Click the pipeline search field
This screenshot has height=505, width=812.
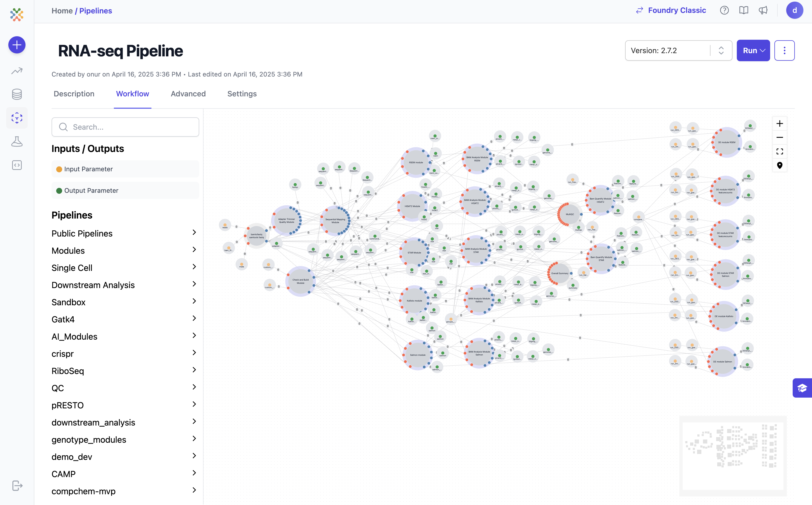(125, 127)
